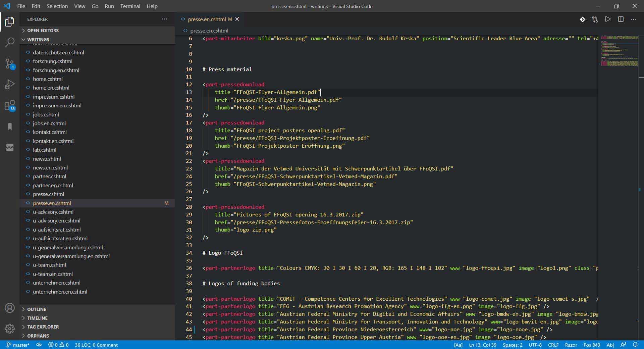Viewport: 644px width, 349px height.
Task: Open kontakt.en.cshtml in the explorer
Action: coord(53,141)
